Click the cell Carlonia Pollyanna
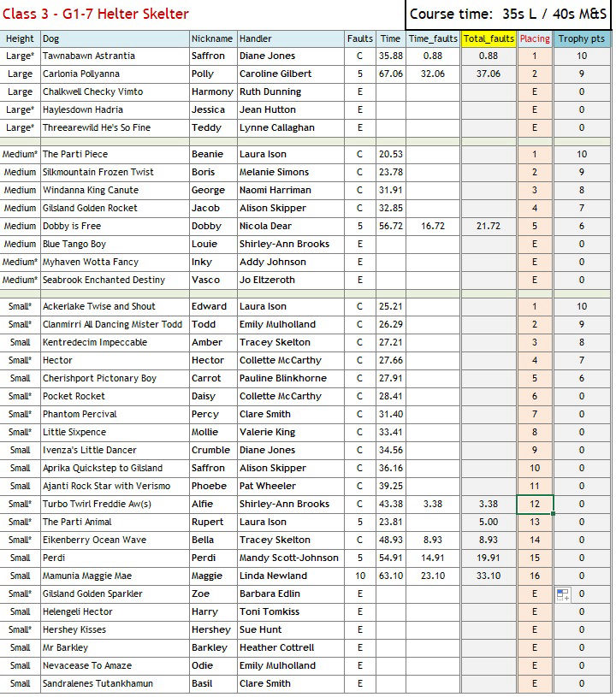Screen dimensions: 616x697 pyautogui.click(x=115, y=74)
